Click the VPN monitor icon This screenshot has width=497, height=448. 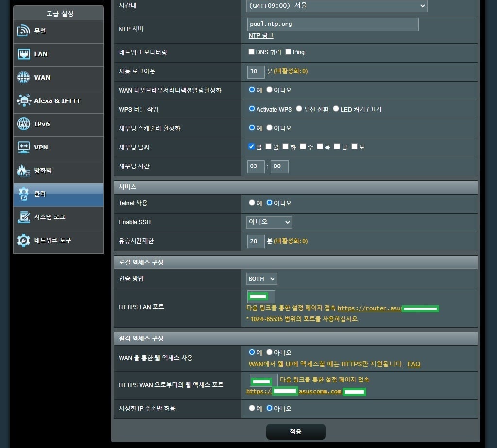[24, 147]
